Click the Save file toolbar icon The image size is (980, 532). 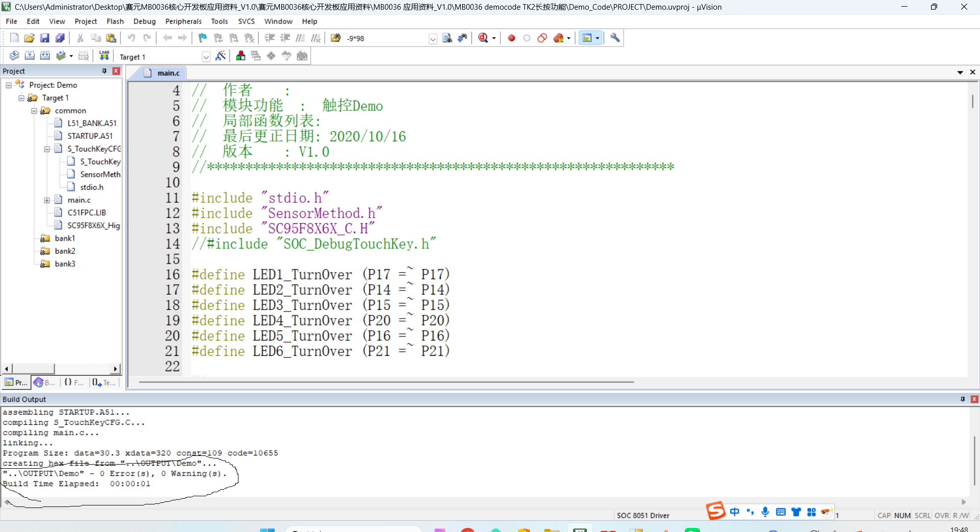45,38
